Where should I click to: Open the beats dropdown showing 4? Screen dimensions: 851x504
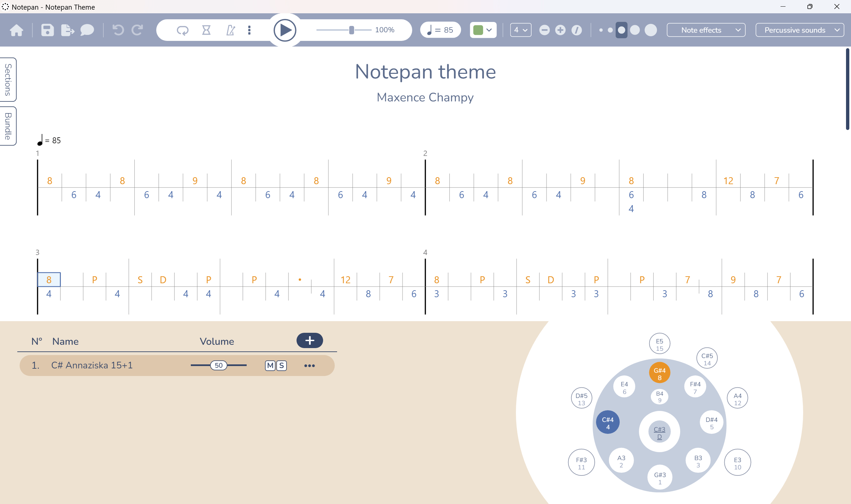point(521,30)
